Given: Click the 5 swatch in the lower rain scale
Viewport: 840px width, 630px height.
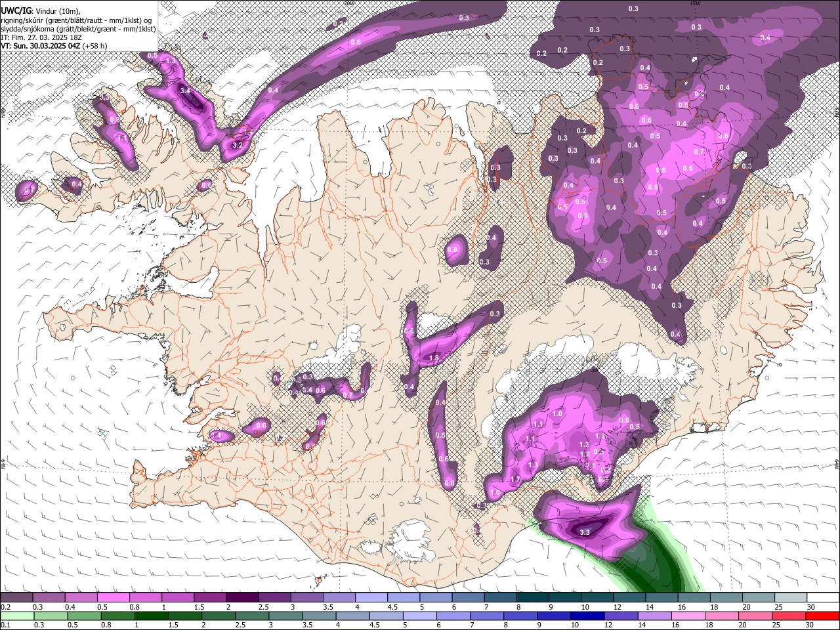Looking at the screenshot, I should click(420, 616).
